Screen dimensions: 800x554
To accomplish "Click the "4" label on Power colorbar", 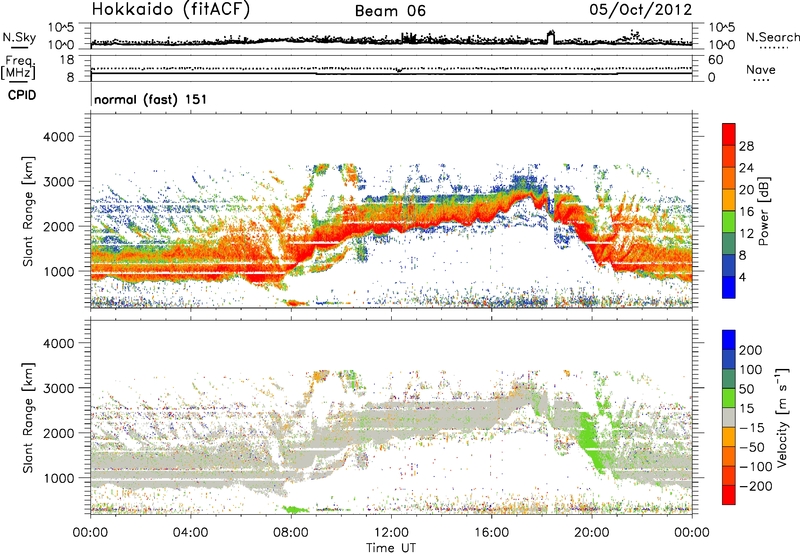I will [742, 277].
